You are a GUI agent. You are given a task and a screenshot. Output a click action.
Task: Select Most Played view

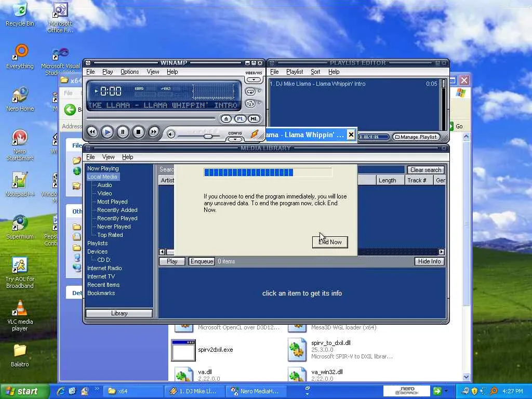point(112,202)
